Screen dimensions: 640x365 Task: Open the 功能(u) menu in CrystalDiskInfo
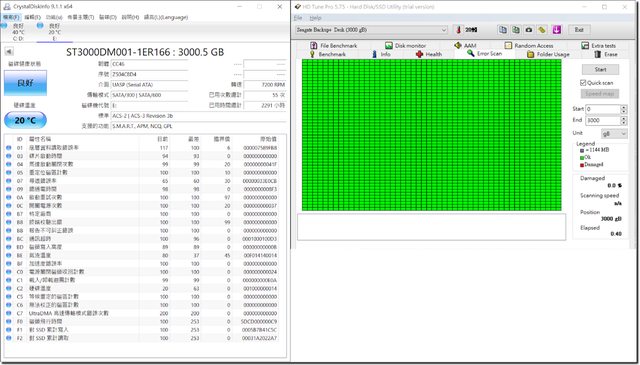pos(54,17)
